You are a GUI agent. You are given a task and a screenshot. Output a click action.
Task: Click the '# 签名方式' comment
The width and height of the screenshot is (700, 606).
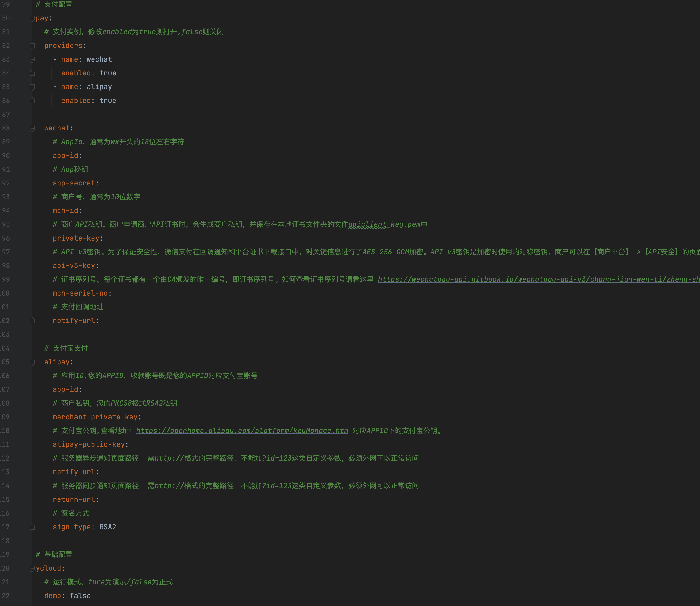pyautogui.click(x=71, y=513)
